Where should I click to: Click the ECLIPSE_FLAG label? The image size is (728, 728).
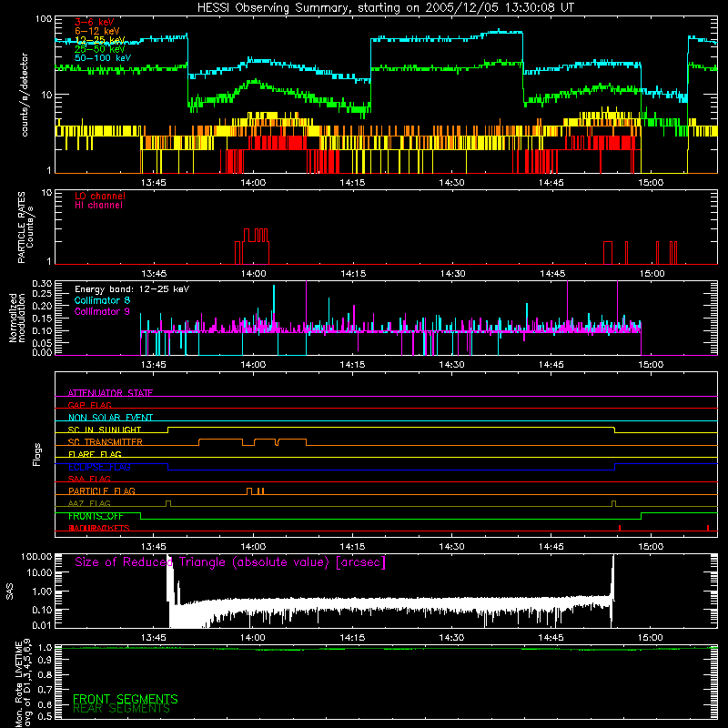[x=99, y=467]
